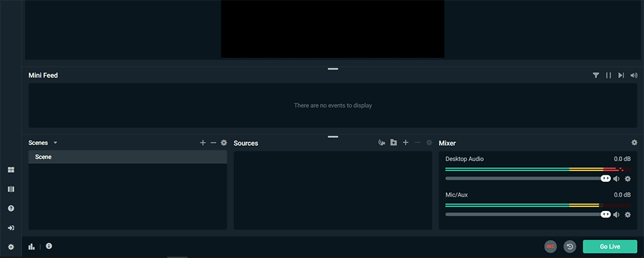The height and width of the screenshot is (258, 644).
Task: Click the Desktop Audio 0.0 dB value
Action: [x=622, y=159]
